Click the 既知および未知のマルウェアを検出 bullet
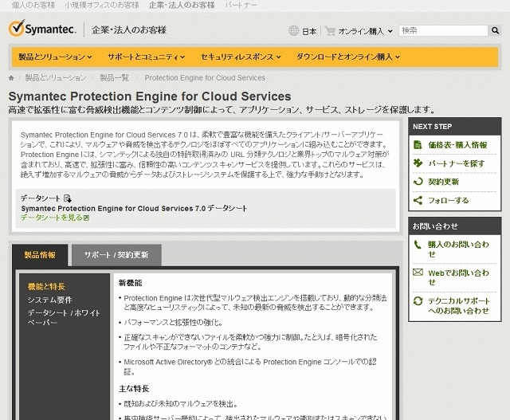Image resolution: width=510 pixels, height=420 pixels. point(181,404)
